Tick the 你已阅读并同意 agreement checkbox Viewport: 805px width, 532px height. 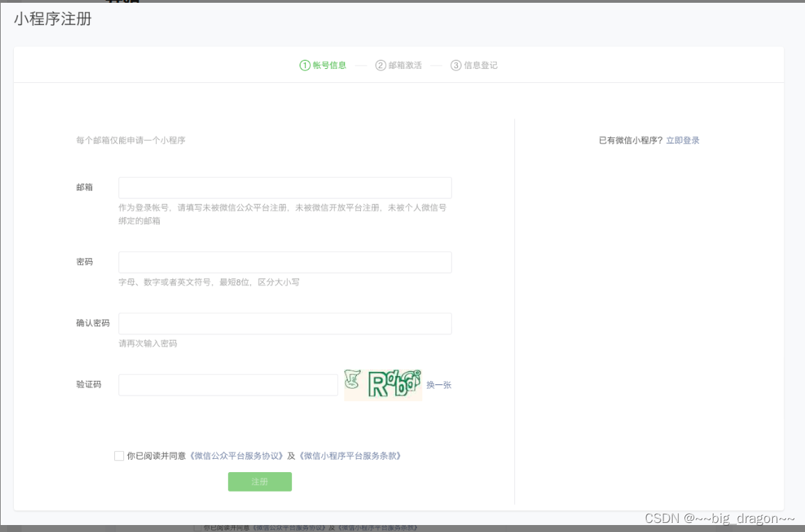coord(119,456)
